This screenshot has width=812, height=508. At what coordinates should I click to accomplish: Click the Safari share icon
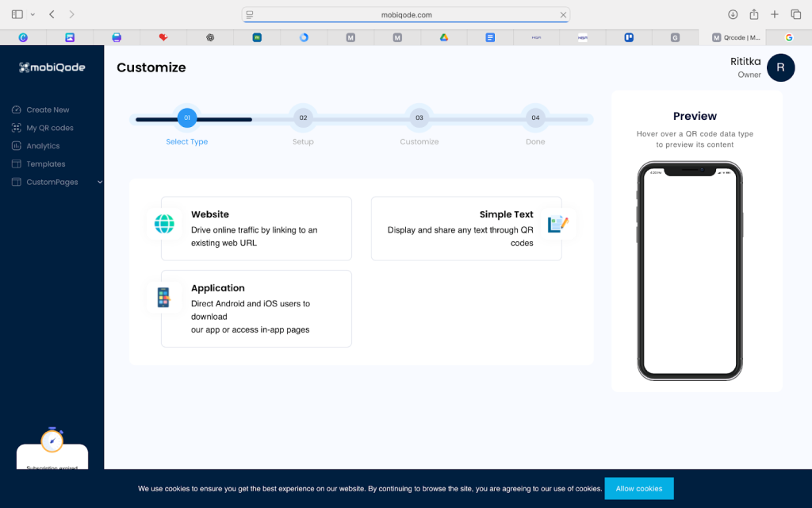(754, 14)
